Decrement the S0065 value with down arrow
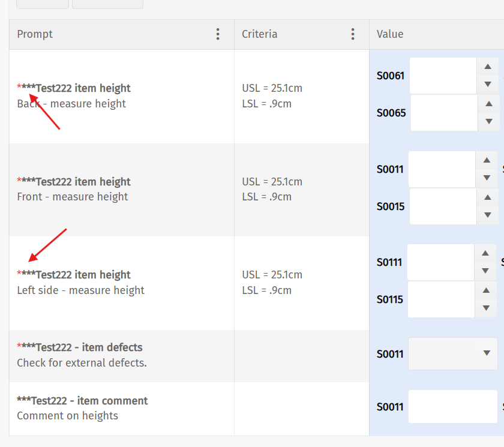 point(488,121)
